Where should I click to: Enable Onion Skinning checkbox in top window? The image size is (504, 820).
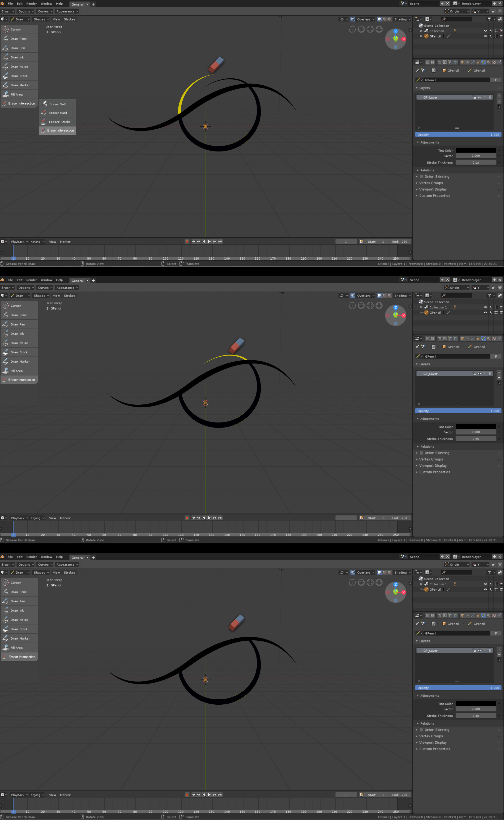[421, 176]
